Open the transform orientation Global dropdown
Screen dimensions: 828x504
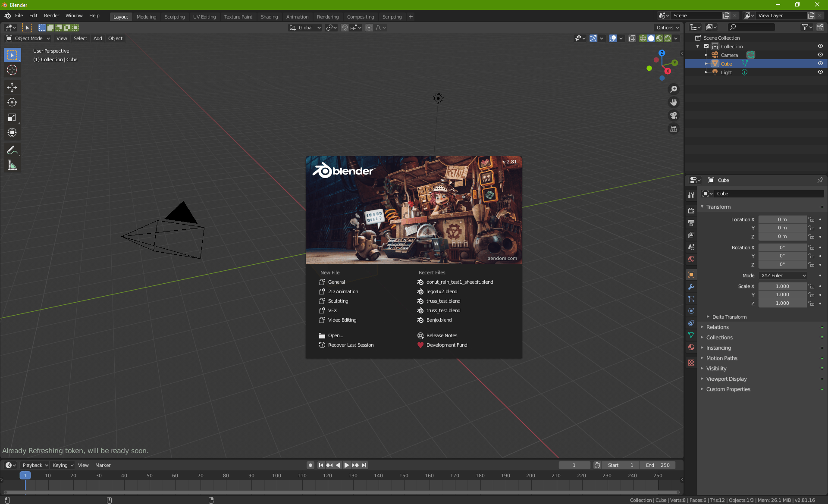pos(305,27)
